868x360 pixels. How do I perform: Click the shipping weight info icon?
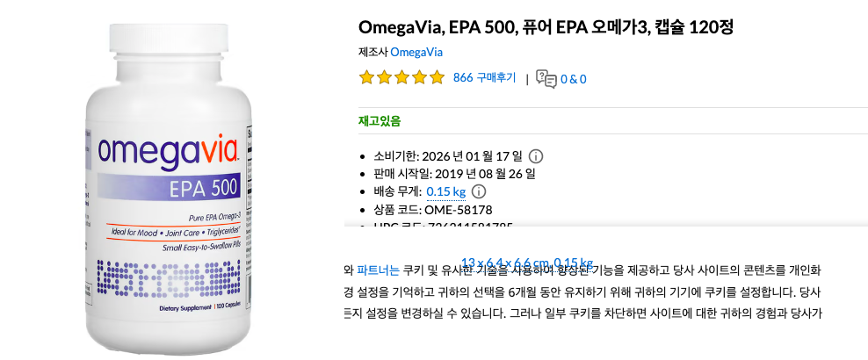[x=479, y=191]
